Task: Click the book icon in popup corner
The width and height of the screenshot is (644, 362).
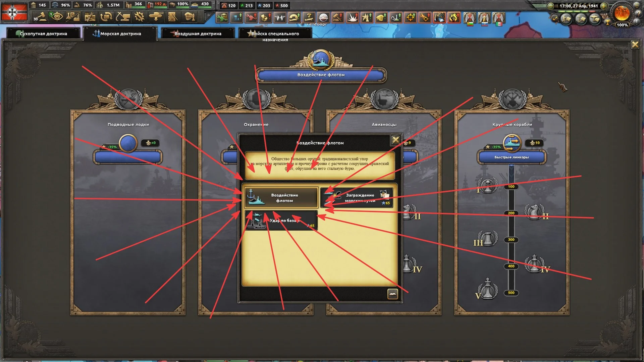Action: [392, 294]
